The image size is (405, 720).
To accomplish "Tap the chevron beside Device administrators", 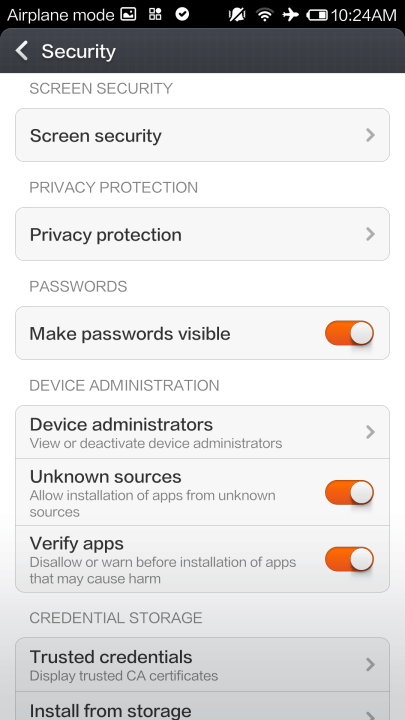I will tap(371, 432).
